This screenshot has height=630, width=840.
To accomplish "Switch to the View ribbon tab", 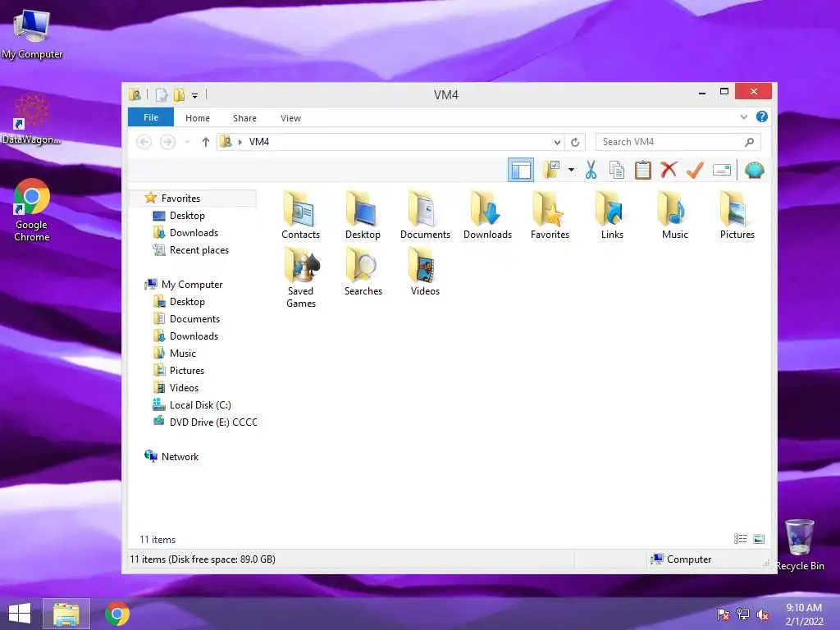I will point(291,118).
